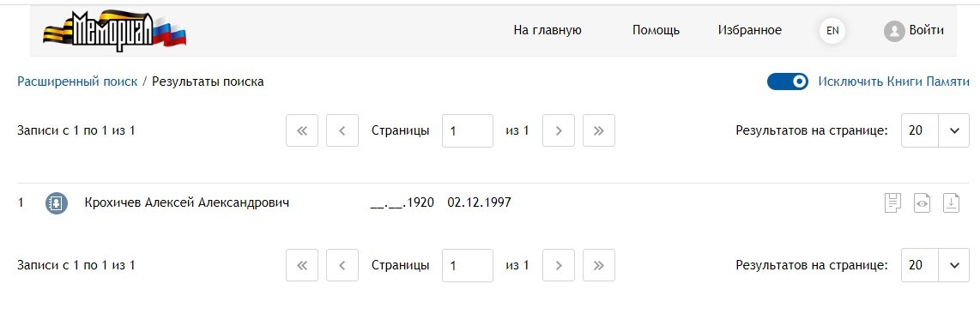980x314 pixels.
Task: Click the top page number input field
Action: 468,131
